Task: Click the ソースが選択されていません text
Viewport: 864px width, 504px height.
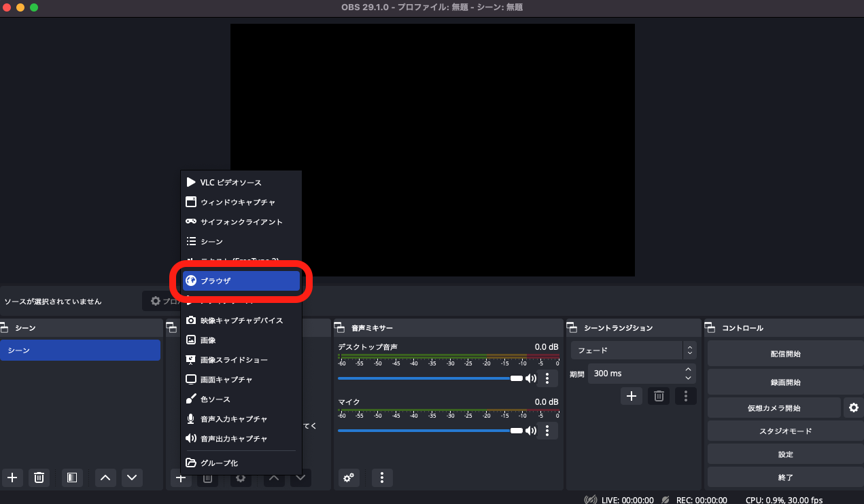Action: coord(53,301)
